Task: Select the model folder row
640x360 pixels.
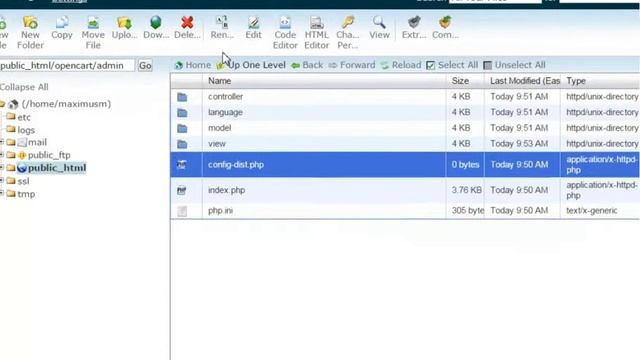Action: pos(405,128)
